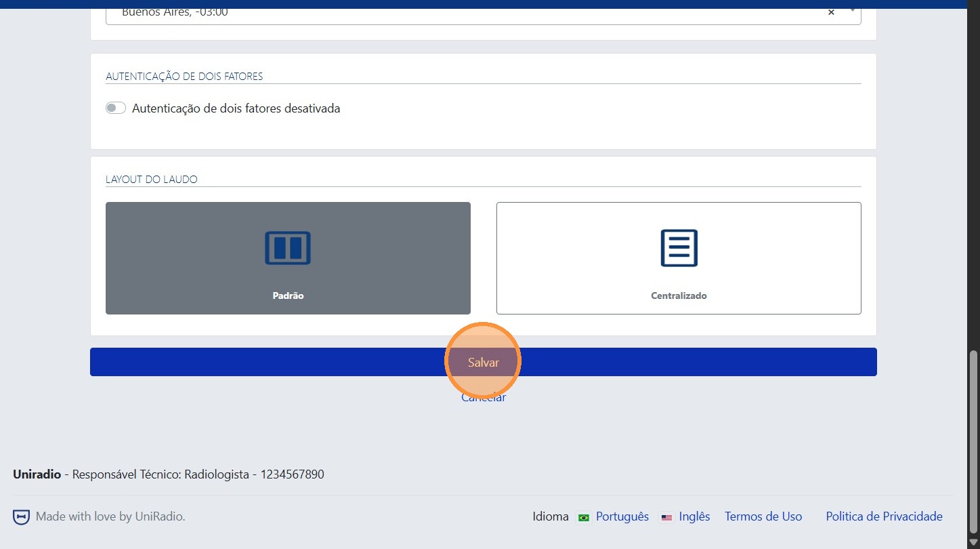Click the timezone input field
This screenshot has width=980, height=549.
pos(406,12)
